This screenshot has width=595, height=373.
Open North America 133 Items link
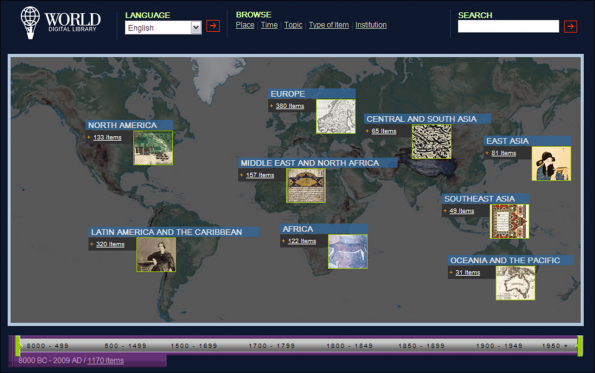pos(107,137)
